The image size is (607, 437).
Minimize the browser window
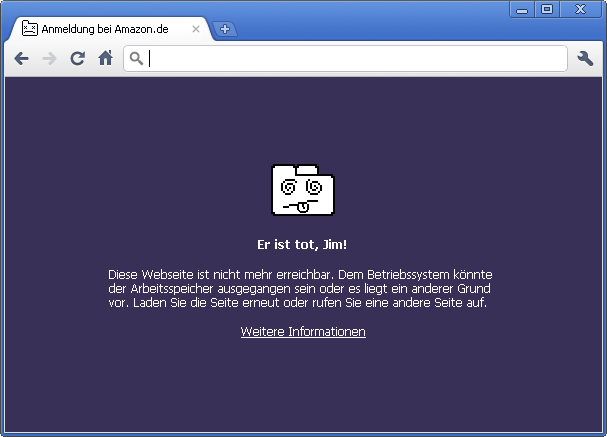(x=522, y=9)
